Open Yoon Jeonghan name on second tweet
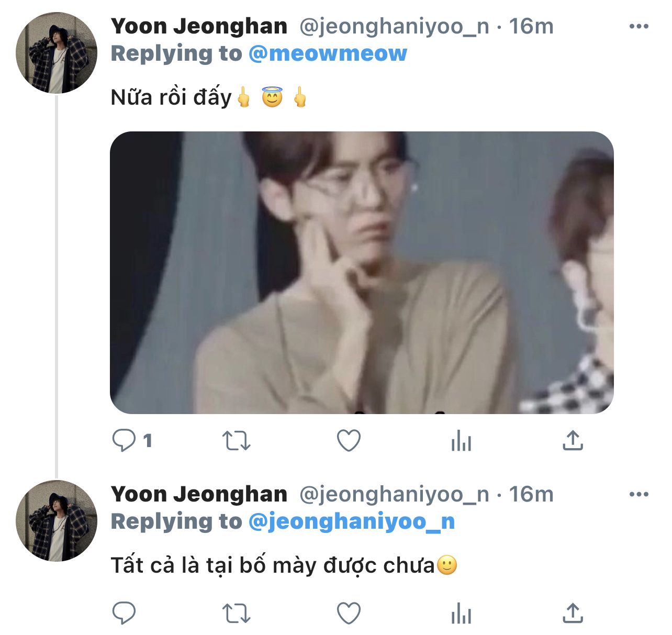This screenshot has height=635, width=672. point(199,494)
